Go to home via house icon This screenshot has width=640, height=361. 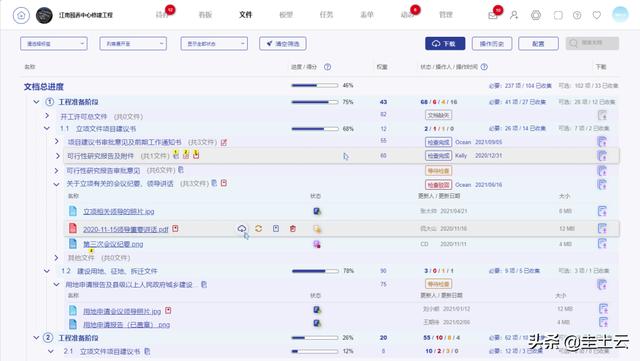(21, 16)
